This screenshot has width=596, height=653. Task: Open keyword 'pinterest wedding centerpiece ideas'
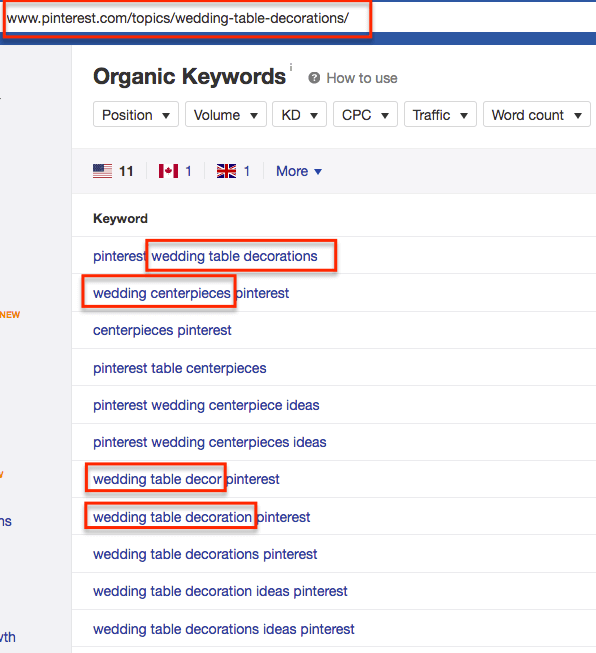pyautogui.click(x=206, y=405)
